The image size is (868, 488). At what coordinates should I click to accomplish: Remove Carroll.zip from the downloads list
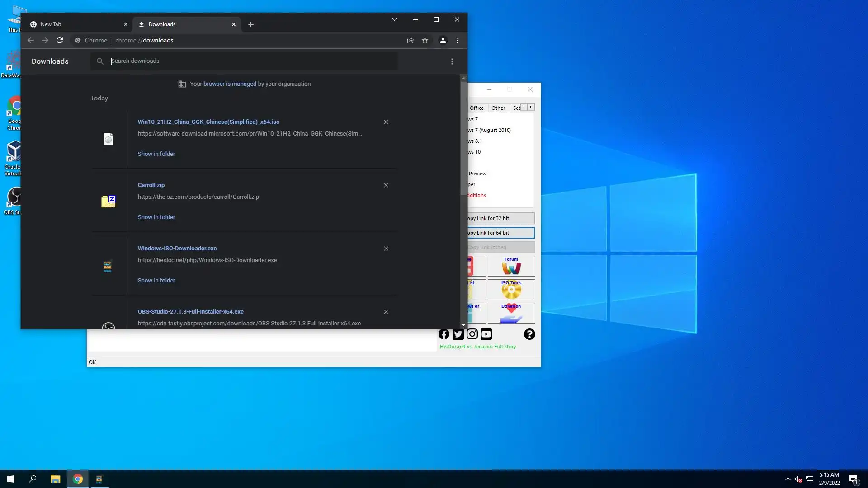coord(386,185)
